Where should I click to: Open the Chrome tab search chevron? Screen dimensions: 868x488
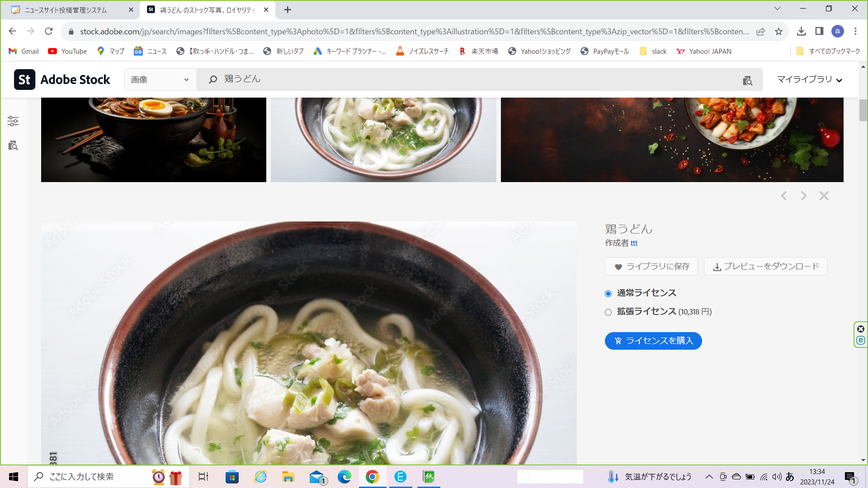(x=777, y=9)
